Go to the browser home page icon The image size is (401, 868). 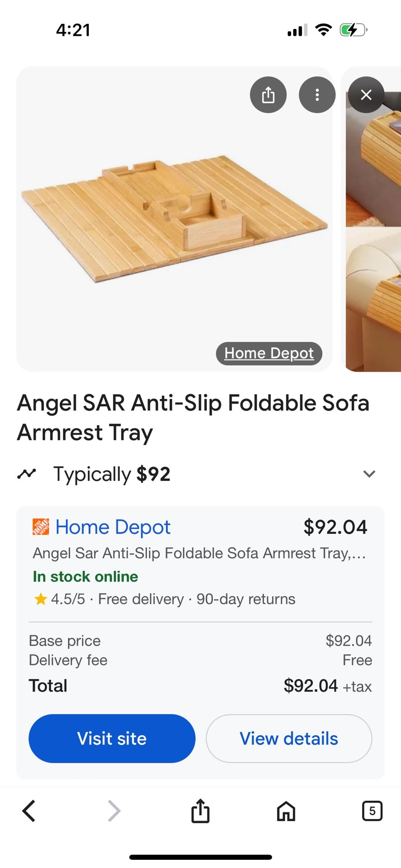pyautogui.click(x=286, y=811)
